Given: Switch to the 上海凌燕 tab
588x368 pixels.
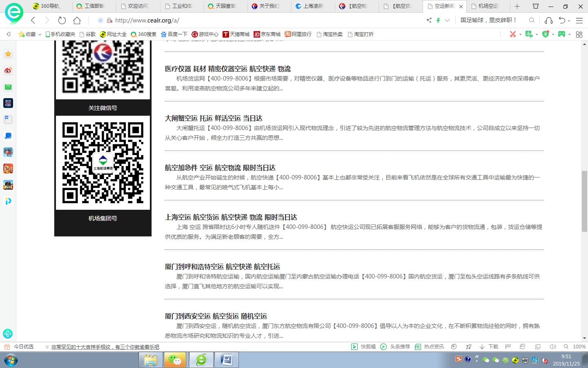Looking at the screenshot, I should pyautogui.click(x=313, y=6).
